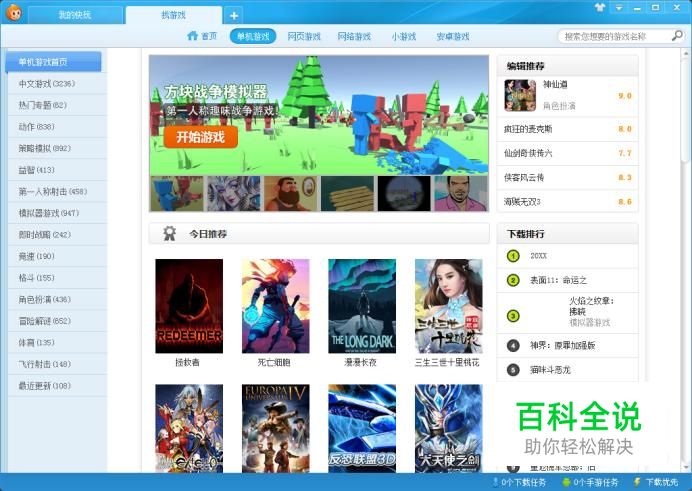Screen dimensions: 692x491
Task: Select the man in pink shirt thumbnail
Action: point(461,194)
